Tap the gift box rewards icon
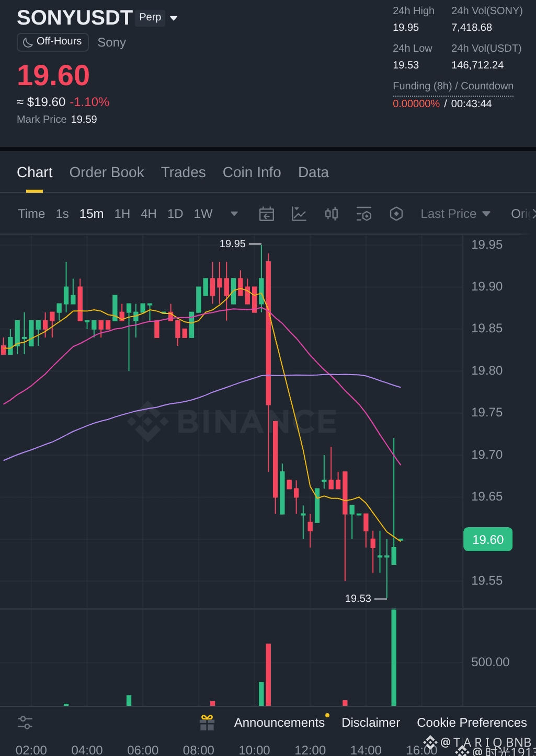This screenshot has width=536, height=756. coord(207,723)
